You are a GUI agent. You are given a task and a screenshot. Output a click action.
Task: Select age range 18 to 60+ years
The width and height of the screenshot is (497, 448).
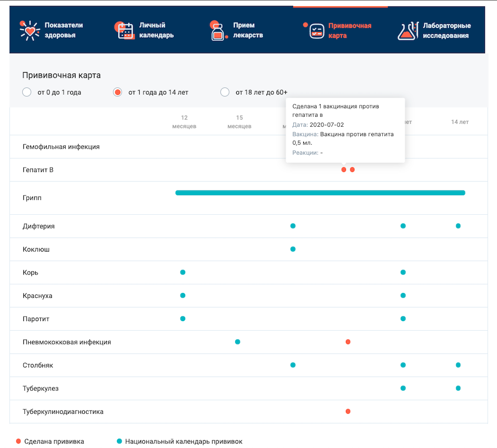(x=225, y=92)
